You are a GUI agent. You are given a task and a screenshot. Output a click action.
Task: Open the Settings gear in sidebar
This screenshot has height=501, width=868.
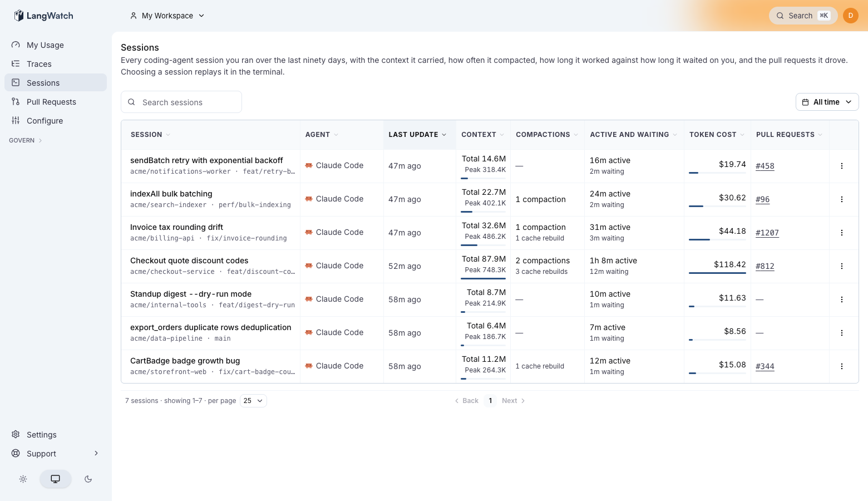(x=16, y=435)
